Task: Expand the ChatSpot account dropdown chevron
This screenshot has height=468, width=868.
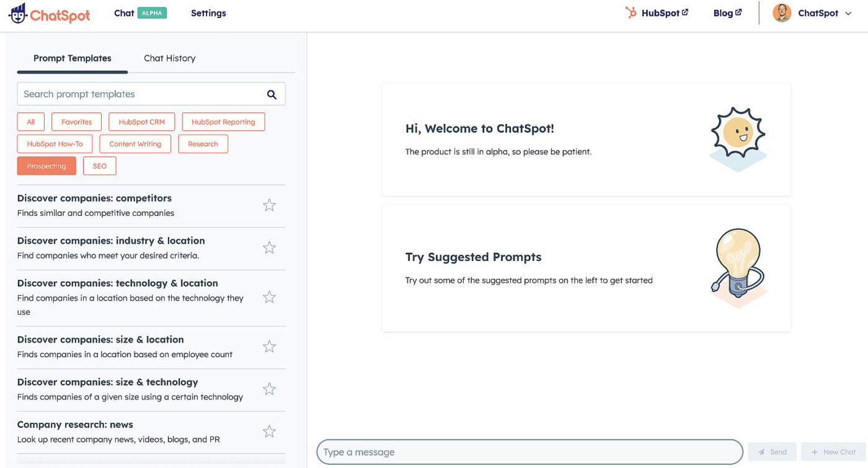Action: click(849, 14)
